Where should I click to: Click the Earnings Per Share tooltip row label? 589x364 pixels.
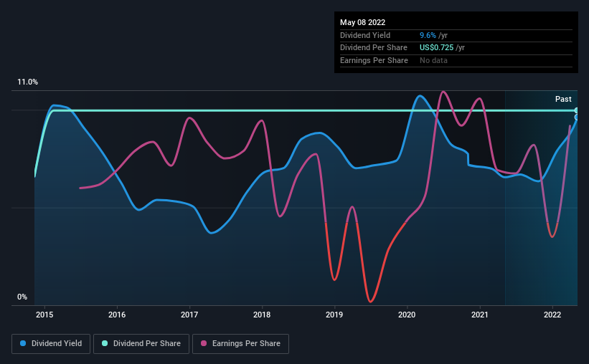click(x=374, y=60)
